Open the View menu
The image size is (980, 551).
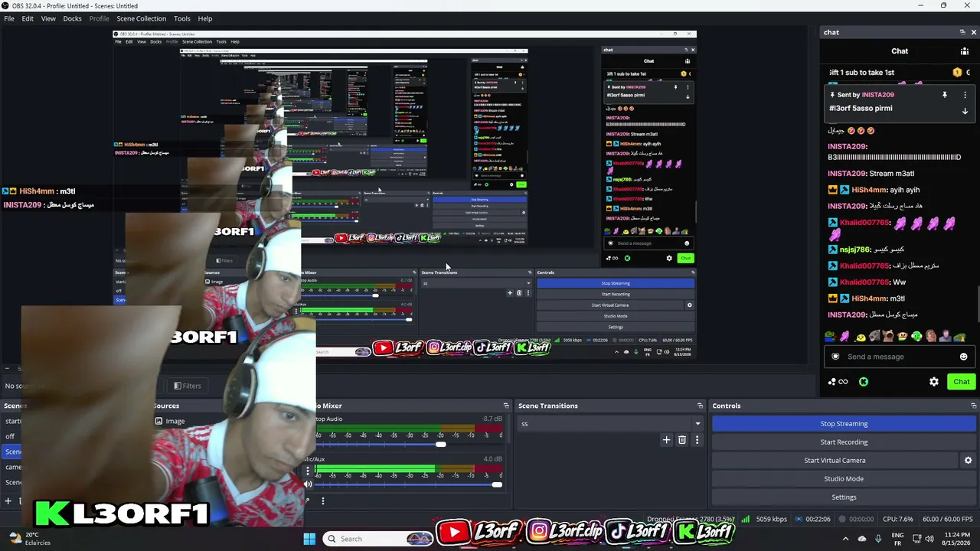pyautogui.click(x=48, y=18)
